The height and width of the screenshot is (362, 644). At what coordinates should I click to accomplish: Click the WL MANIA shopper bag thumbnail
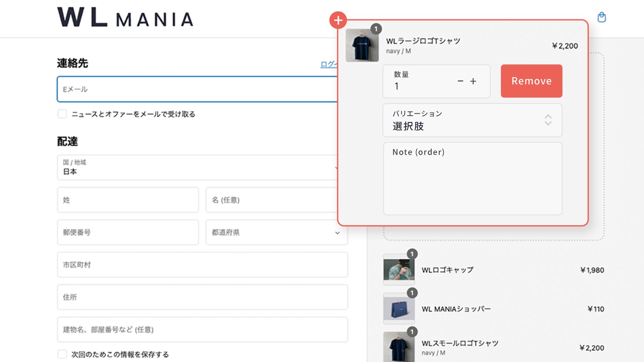click(399, 308)
